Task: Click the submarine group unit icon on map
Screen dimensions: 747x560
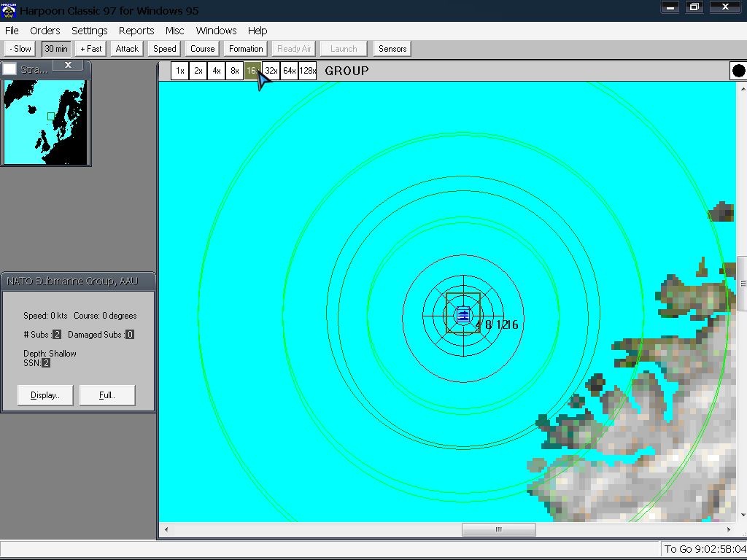Action: click(x=462, y=315)
